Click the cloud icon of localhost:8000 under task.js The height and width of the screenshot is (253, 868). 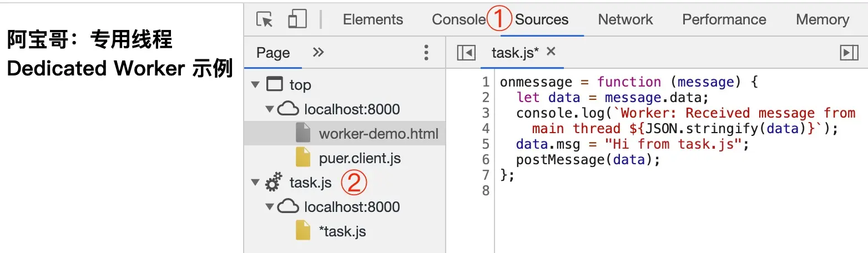coord(288,206)
